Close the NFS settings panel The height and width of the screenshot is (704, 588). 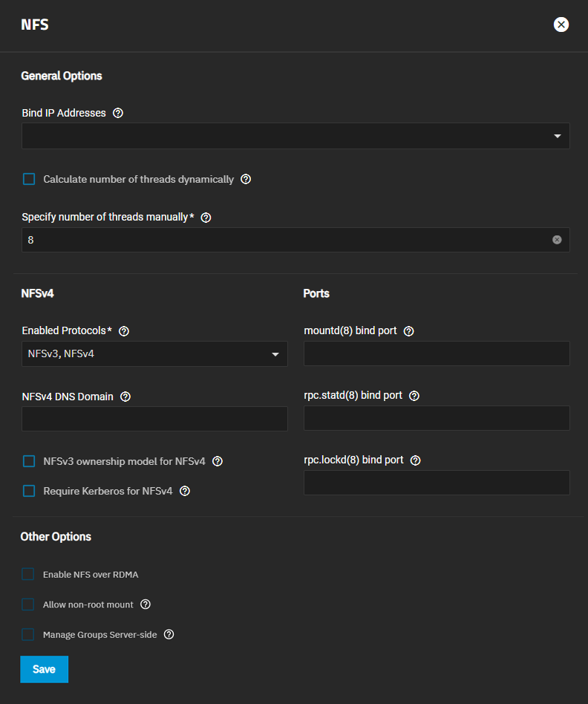(x=561, y=25)
